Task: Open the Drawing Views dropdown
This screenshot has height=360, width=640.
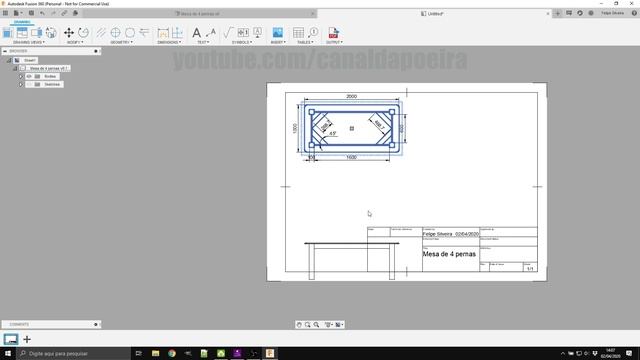Action: [29, 42]
